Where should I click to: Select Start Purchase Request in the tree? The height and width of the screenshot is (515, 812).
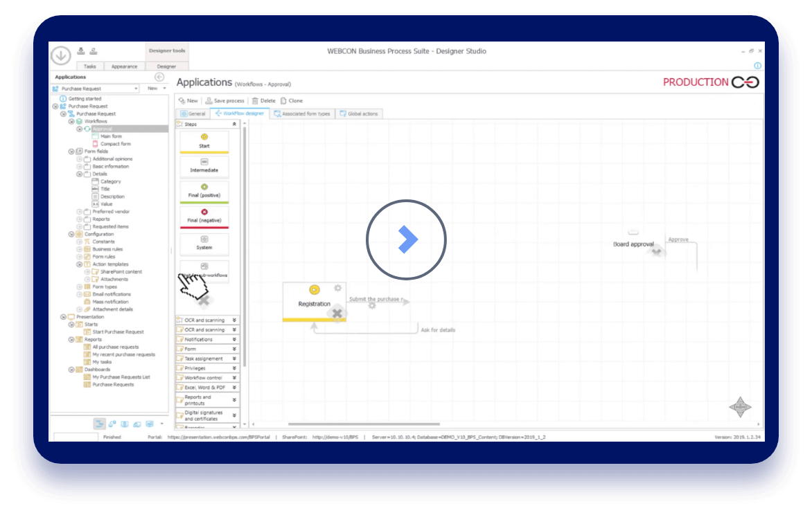[118, 332]
